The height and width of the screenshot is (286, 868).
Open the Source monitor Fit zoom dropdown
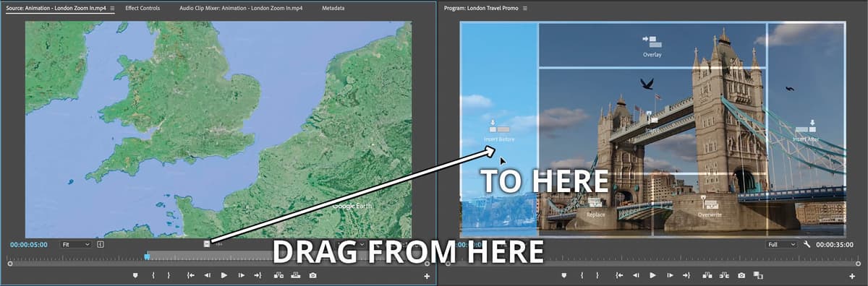pyautogui.click(x=77, y=244)
